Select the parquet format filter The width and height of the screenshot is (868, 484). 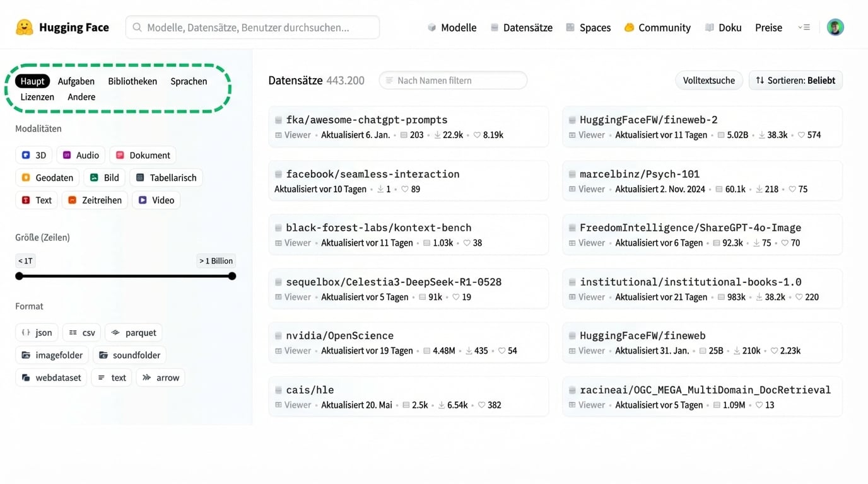point(133,332)
